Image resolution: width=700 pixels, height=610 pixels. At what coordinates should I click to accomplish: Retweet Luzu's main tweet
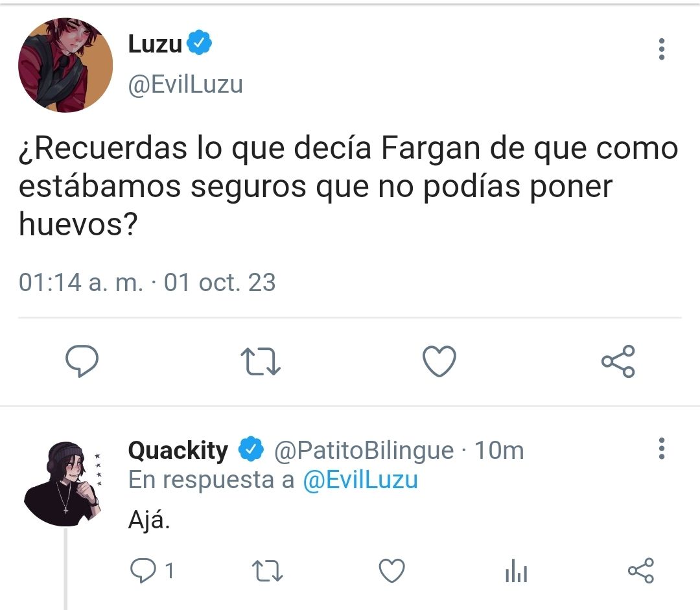[x=261, y=361]
